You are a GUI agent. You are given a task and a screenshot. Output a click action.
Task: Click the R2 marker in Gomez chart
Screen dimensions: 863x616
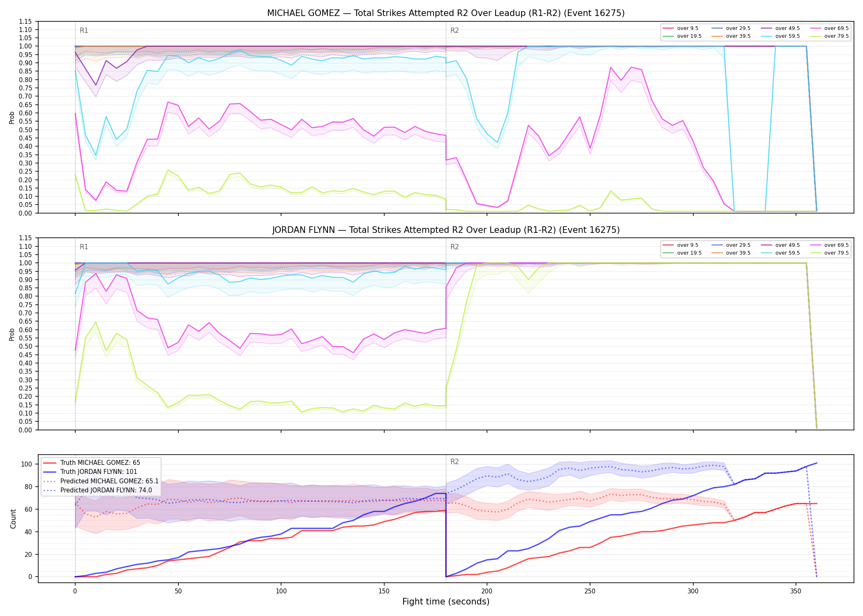coord(455,30)
